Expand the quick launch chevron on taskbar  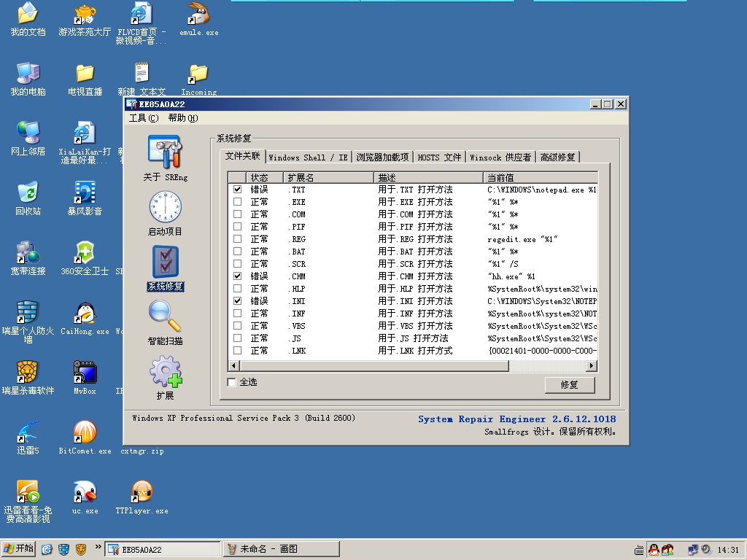pyautogui.click(x=98, y=547)
